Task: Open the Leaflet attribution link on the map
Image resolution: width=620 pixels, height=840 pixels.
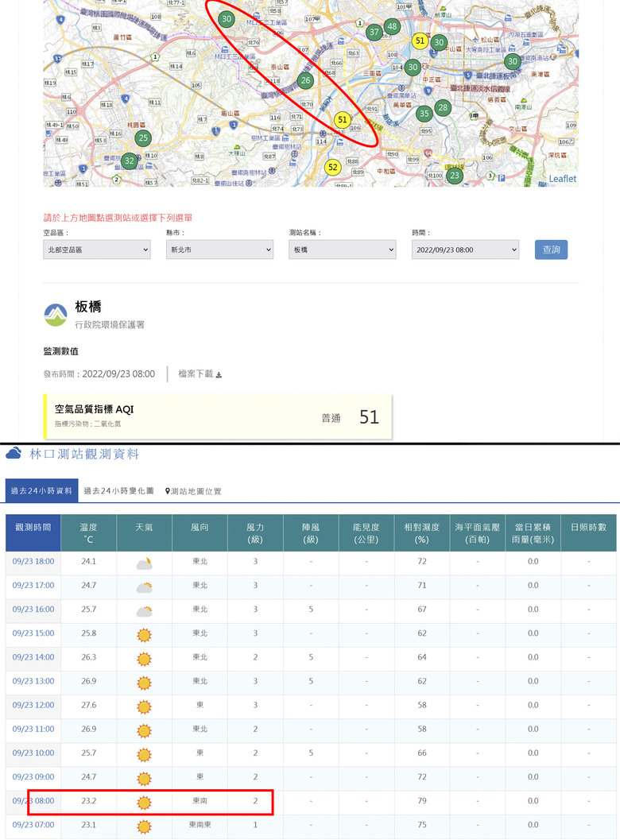Action: coord(563,179)
